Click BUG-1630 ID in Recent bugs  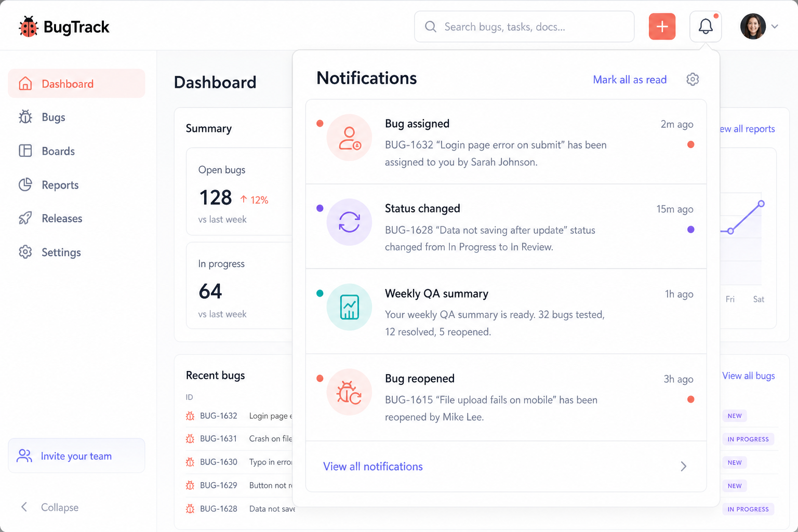pyautogui.click(x=218, y=462)
